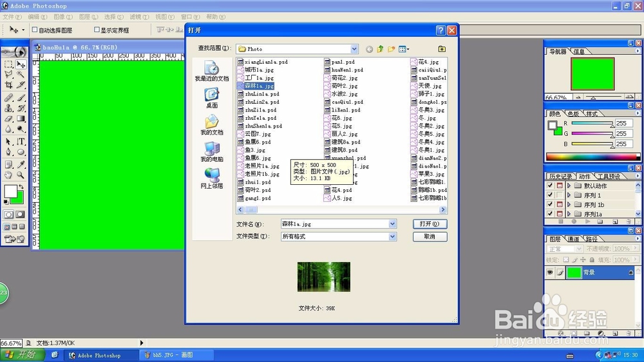Viewport: 644px width, 362px height.
Task: Open 我的电脑 in places bar
Action: click(212, 151)
